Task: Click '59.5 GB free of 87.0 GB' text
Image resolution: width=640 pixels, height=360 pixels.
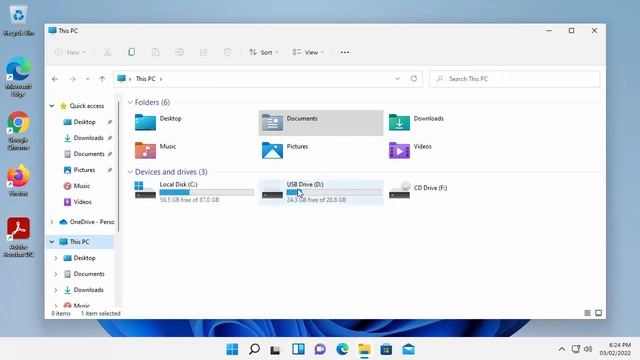Action: click(189, 200)
